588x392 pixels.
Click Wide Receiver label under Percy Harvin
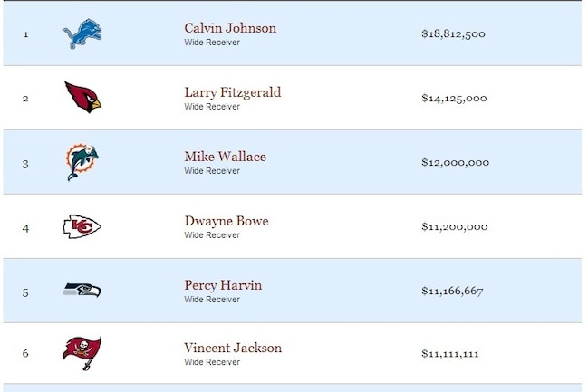tap(212, 300)
